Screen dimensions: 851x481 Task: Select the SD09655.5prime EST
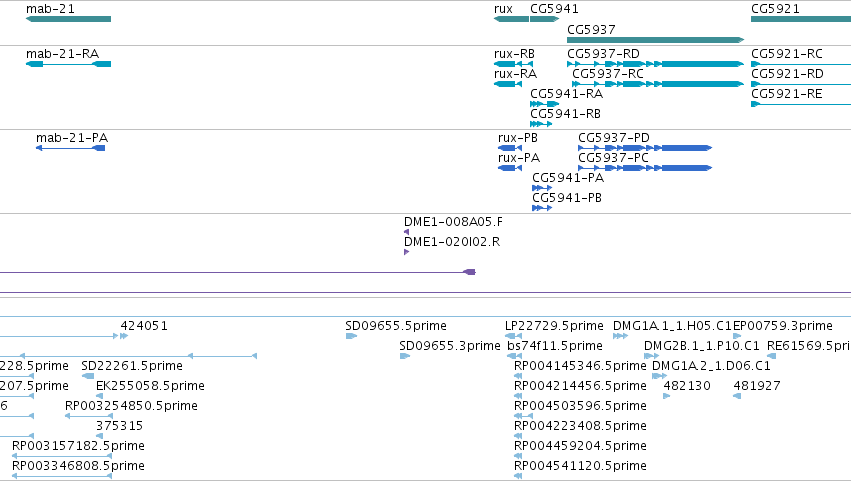tap(351, 336)
